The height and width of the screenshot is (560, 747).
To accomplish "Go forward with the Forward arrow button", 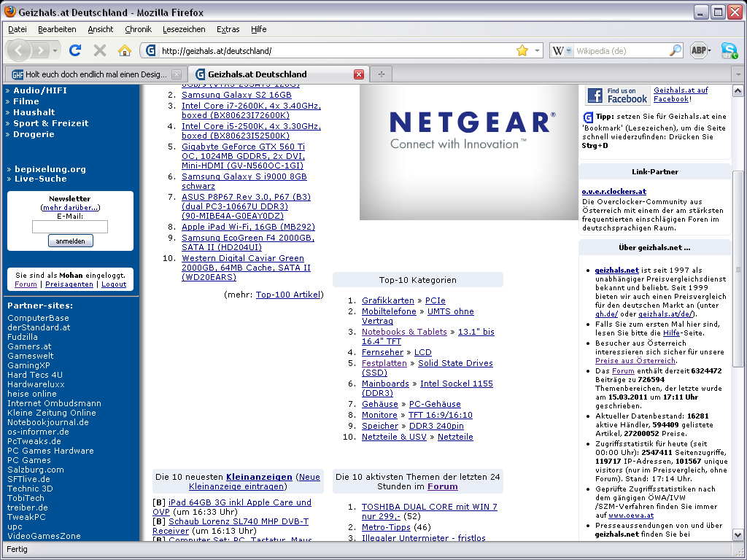I will [x=41, y=50].
